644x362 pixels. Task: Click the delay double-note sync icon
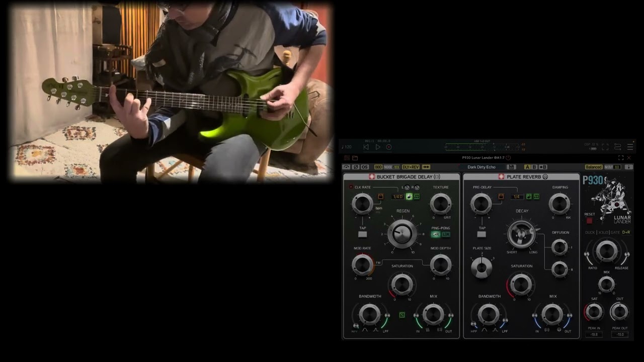click(417, 197)
